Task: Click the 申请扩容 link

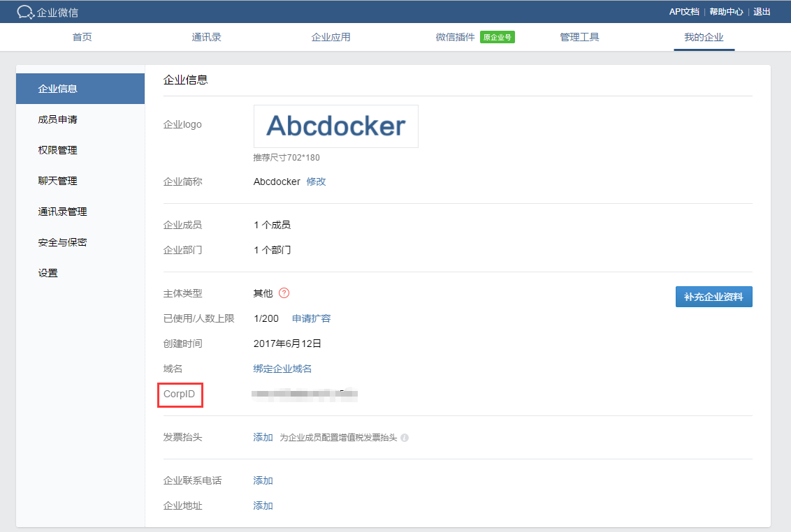Action: (311, 318)
